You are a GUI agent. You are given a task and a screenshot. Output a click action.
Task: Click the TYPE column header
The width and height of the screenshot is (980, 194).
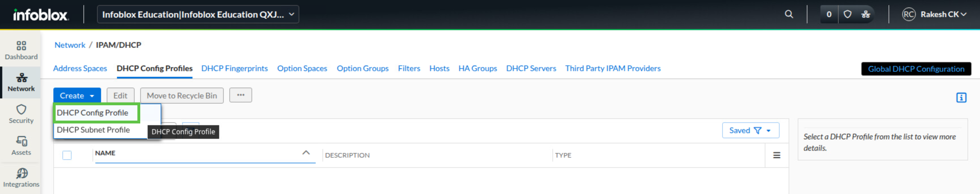(563, 155)
